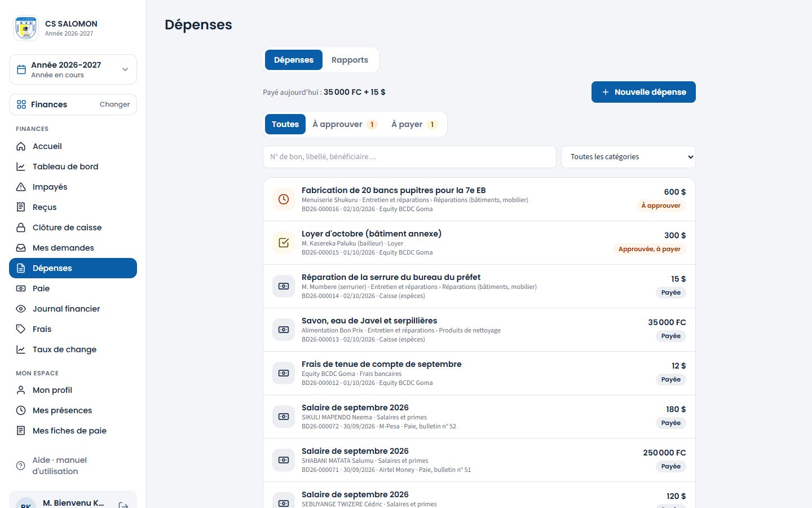This screenshot has height=508, width=812.
Task: Click the Mes fiches de paie icon
Action: pos(21,431)
